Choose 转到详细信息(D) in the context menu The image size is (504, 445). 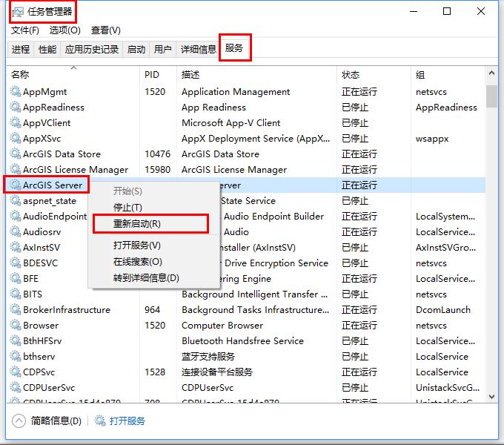[x=146, y=278]
